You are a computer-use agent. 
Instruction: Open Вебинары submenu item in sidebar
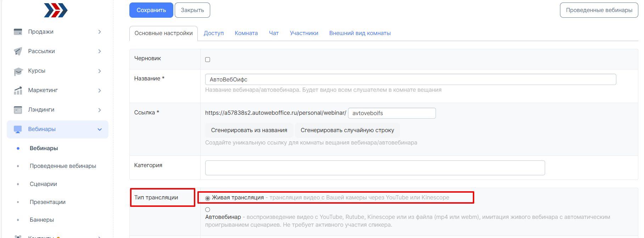(44, 148)
